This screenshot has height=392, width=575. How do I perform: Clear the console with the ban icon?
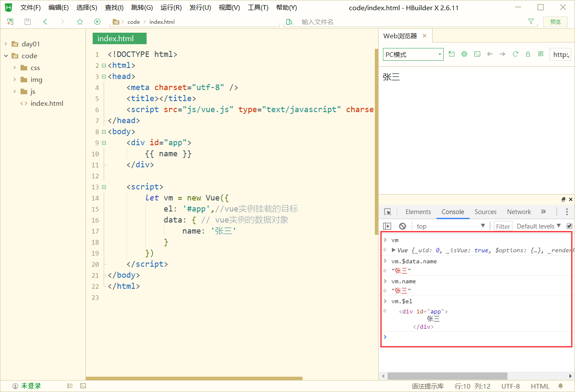[402, 226]
